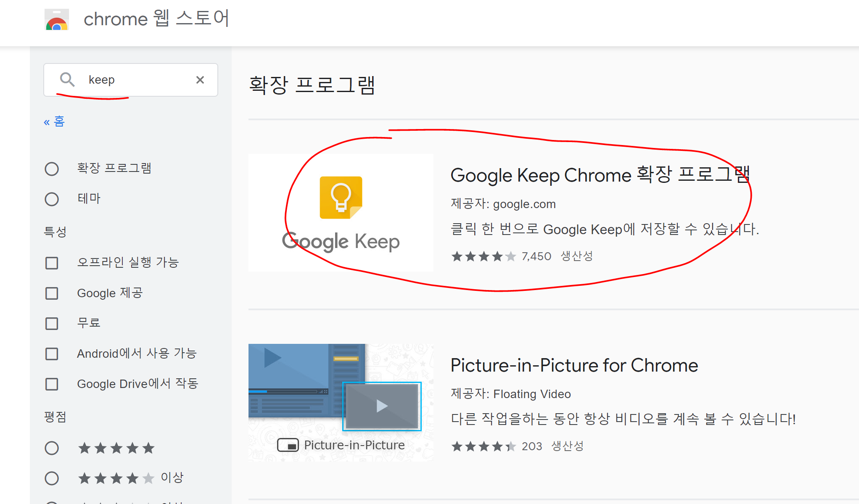Click the small Picture-in-Picture logo icon
The image size is (859, 504).
tap(288, 445)
